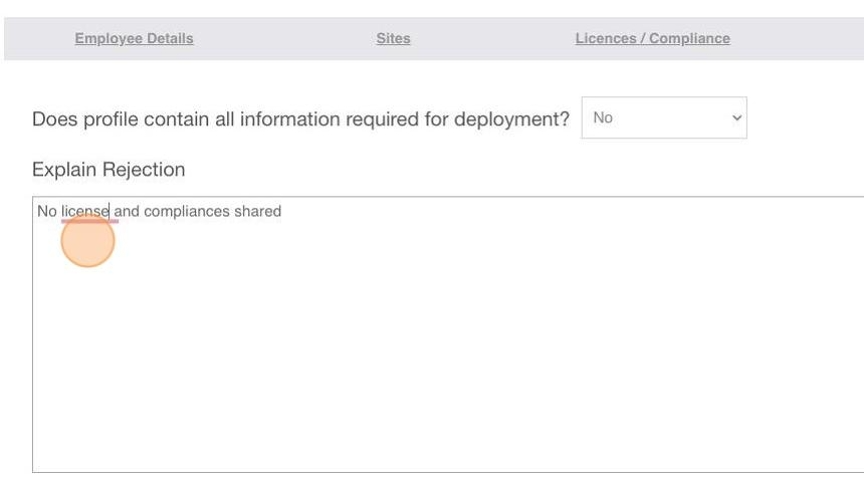Click the word and in rejection text
Viewport: 864px width, 484px height.
pyautogui.click(x=126, y=211)
